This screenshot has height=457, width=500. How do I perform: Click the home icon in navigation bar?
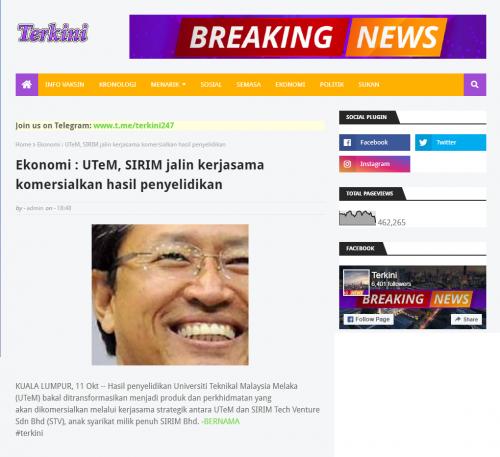coord(27,84)
